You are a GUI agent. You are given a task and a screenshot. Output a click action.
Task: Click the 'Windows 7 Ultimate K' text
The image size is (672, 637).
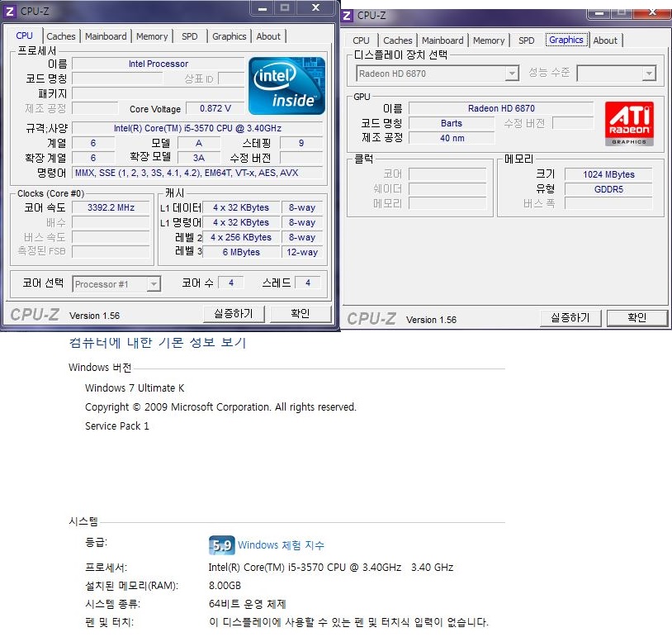click(x=135, y=388)
